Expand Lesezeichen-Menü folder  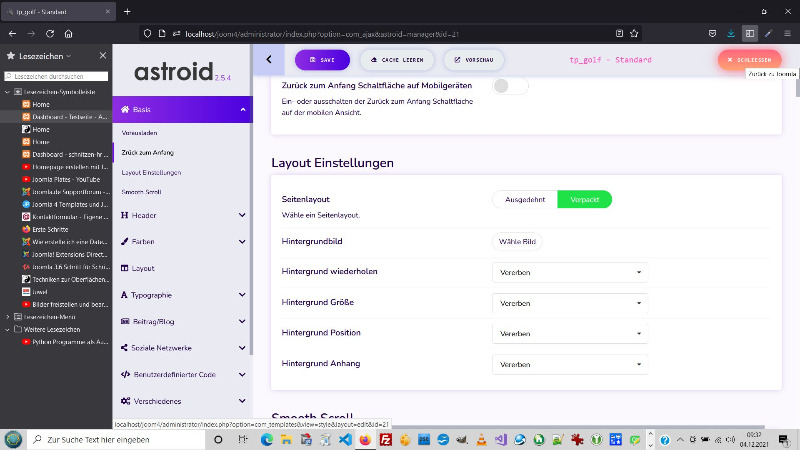coord(8,317)
